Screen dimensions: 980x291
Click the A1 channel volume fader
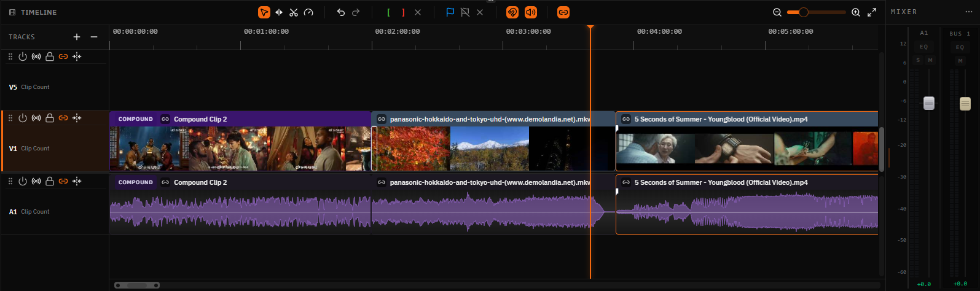pos(929,103)
